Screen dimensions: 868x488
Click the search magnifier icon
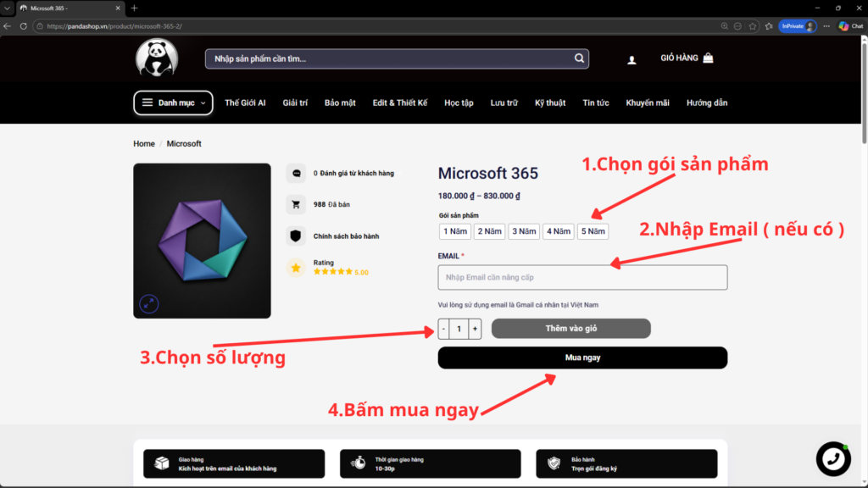tap(579, 58)
